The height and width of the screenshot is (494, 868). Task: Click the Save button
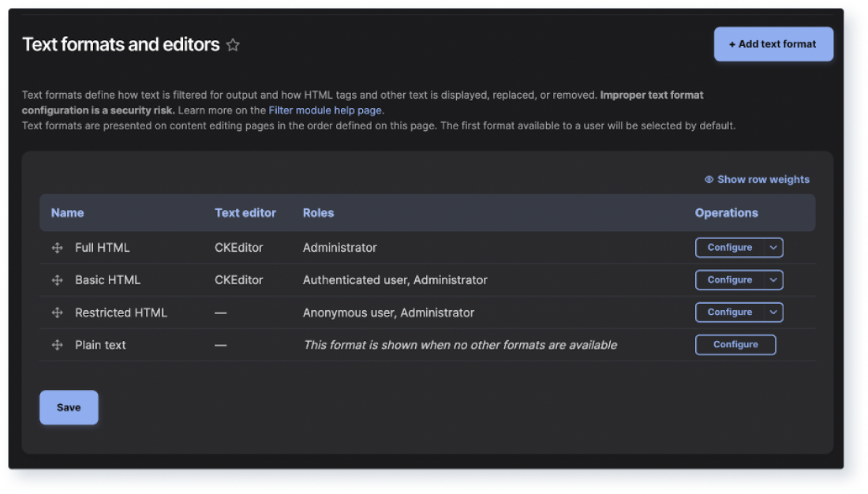[x=69, y=407]
